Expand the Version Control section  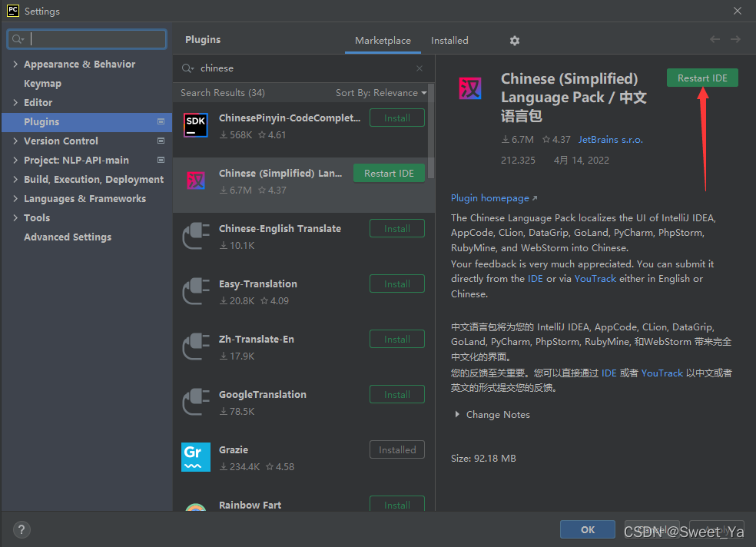click(15, 141)
